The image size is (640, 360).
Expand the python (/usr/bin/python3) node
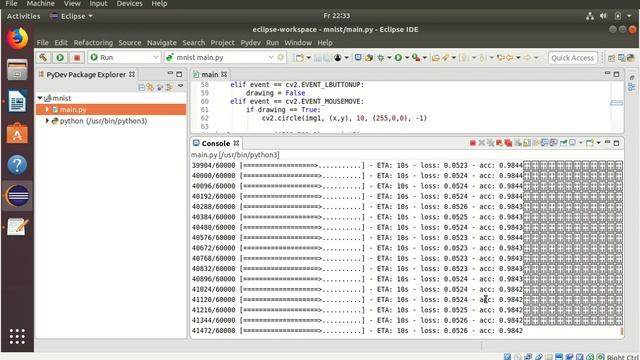tap(47, 121)
